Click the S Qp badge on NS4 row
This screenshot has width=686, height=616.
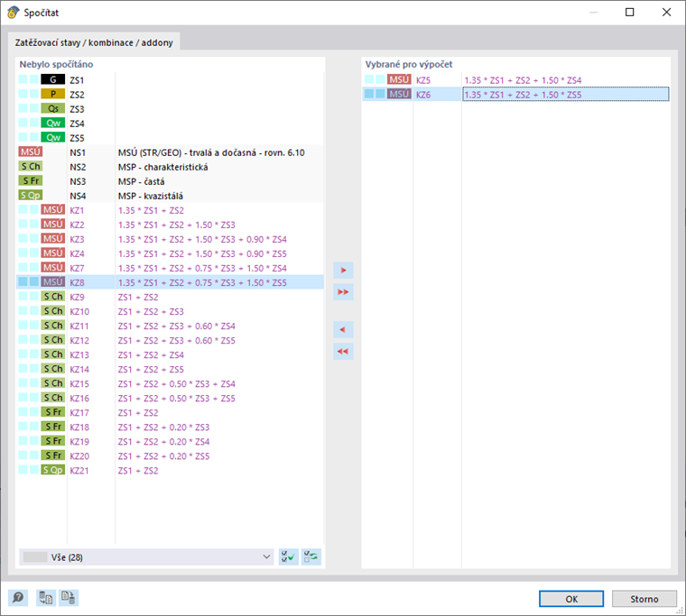coord(30,195)
